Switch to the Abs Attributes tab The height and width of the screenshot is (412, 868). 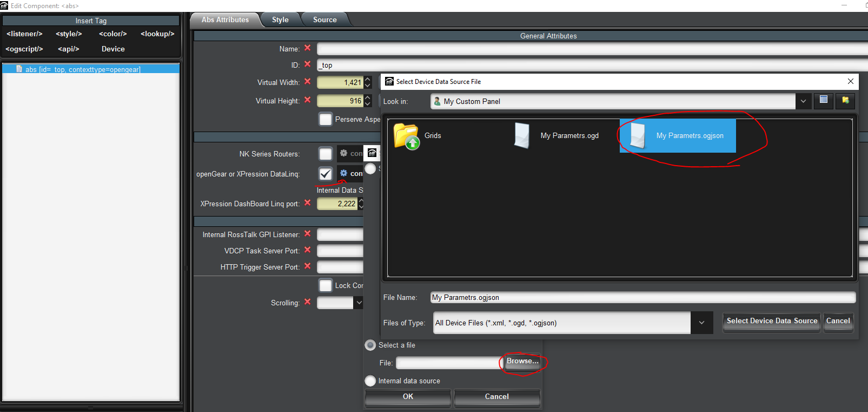click(x=226, y=20)
